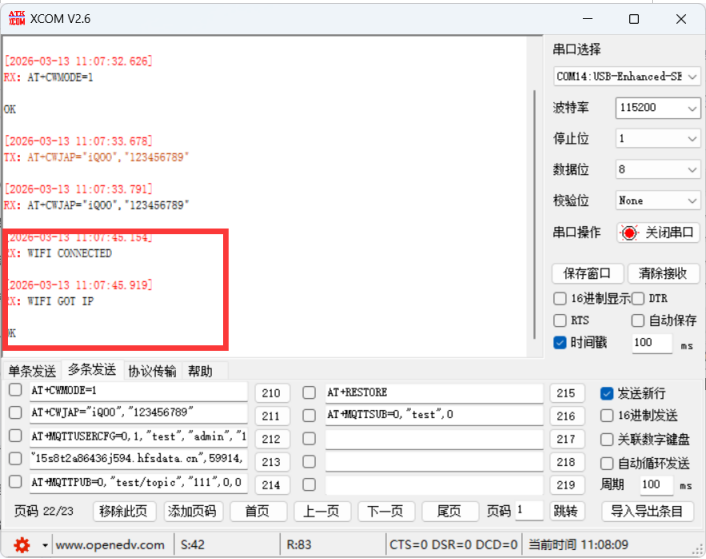Image resolution: width=706 pixels, height=559 pixels.
Task: Click send button 219
Action: click(567, 485)
